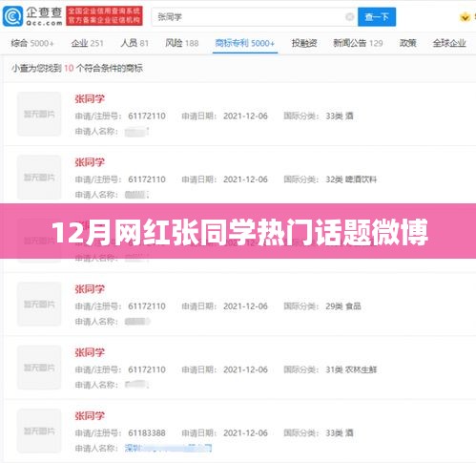This screenshot has height=463, width=476.
Task: Click the 32类 啤酒饮料 classification text
Action: click(351, 179)
